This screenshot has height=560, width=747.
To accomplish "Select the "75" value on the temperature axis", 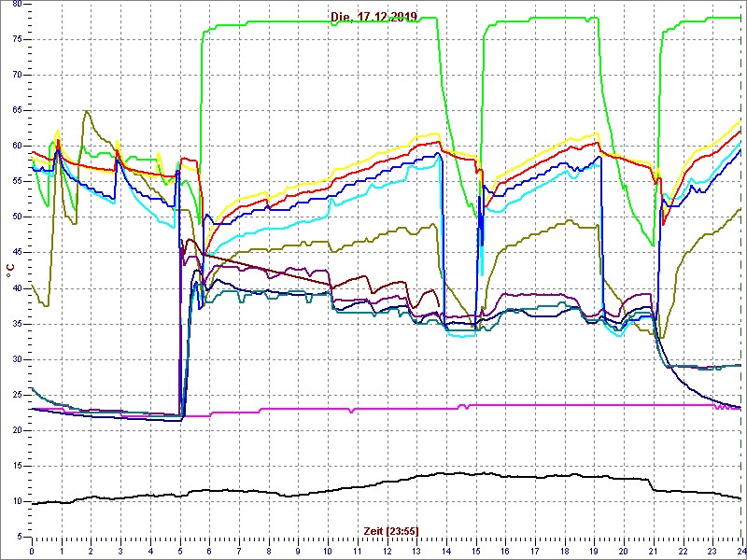I will click(x=17, y=40).
